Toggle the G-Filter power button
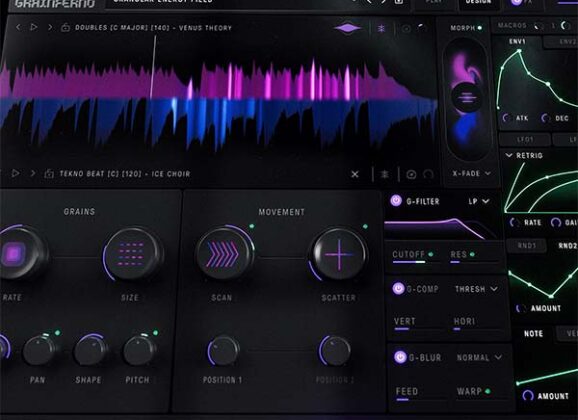Screen dimensions: 578x420 [x=396, y=201]
